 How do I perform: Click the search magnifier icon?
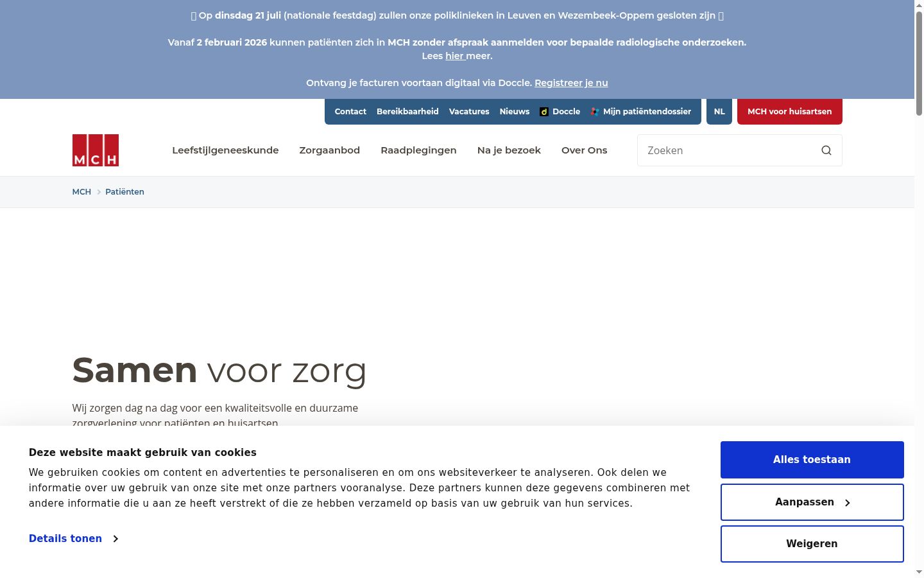pyautogui.click(x=826, y=150)
